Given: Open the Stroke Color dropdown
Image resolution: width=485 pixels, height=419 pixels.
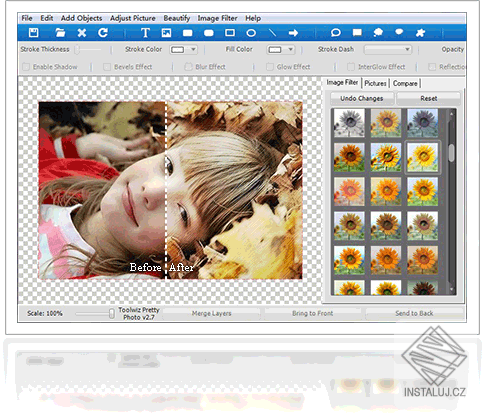Looking at the screenshot, I should click(183, 50).
